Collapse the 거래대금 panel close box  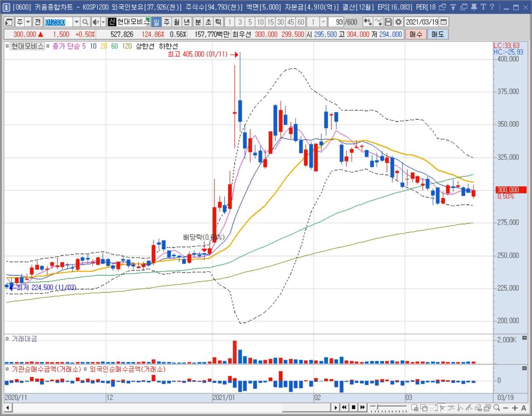[x=524, y=338]
